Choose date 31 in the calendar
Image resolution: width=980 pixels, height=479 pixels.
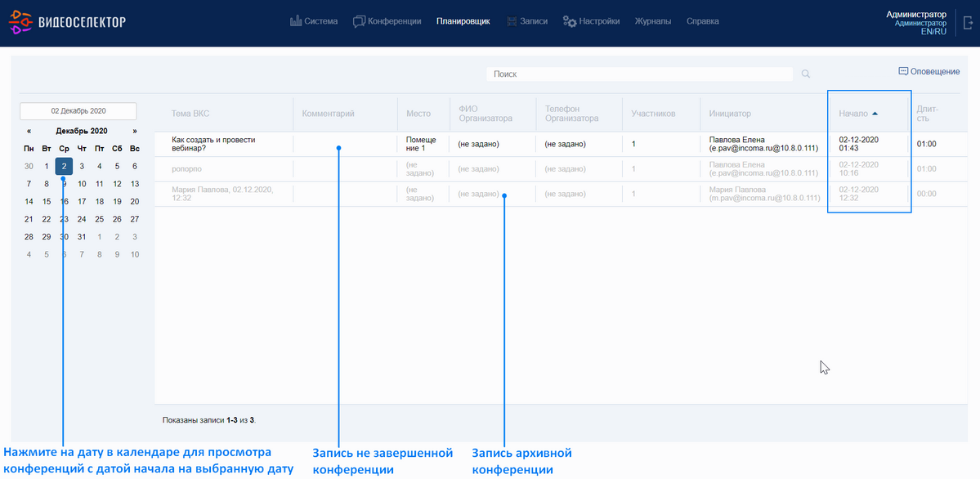81,237
